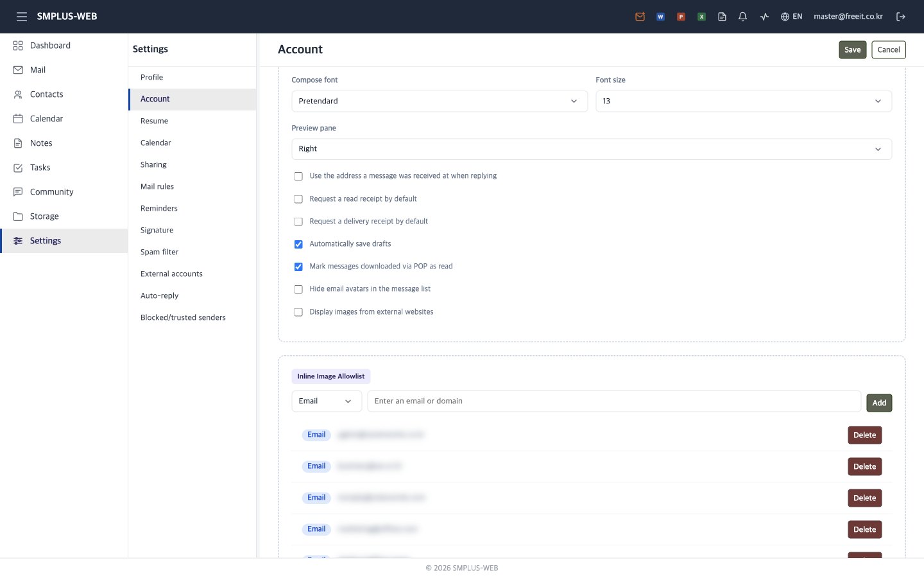924x578 pixels.
Task: Open the PowerPoint icon in header
Action: (x=681, y=17)
